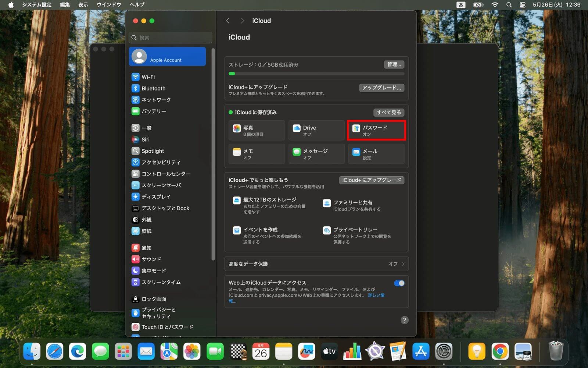Click the sidebar scrollbar

click(213, 155)
